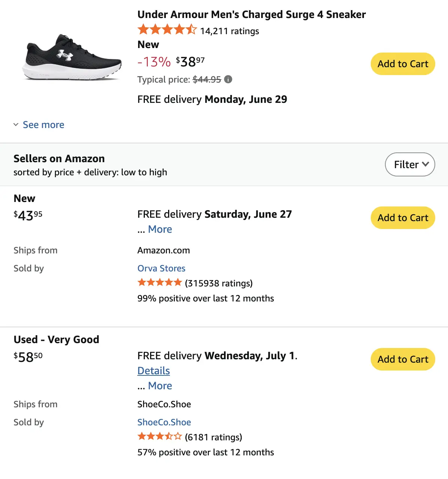Open the Filter dropdown
The height and width of the screenshot is (479, 448).
410,164
